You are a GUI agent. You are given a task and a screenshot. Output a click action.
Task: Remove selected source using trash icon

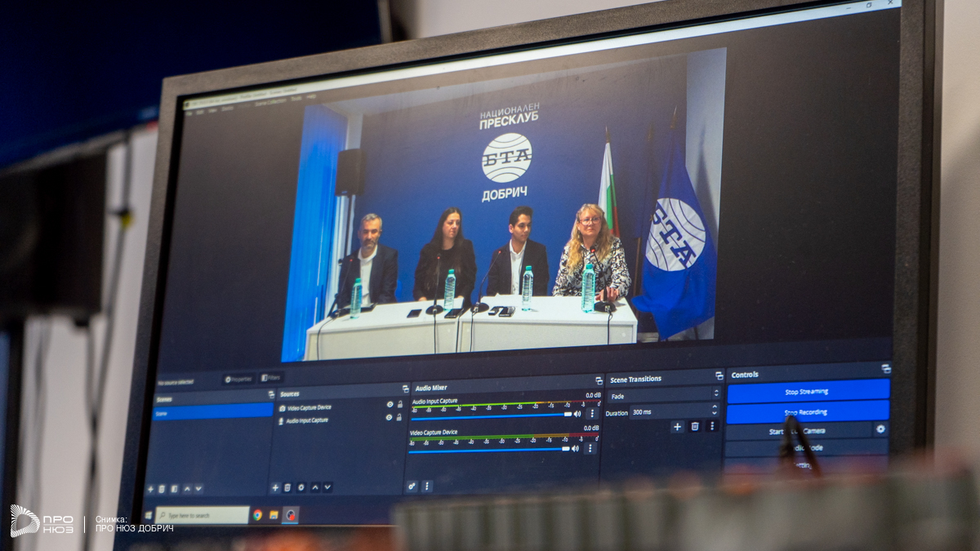pos(287,487)
